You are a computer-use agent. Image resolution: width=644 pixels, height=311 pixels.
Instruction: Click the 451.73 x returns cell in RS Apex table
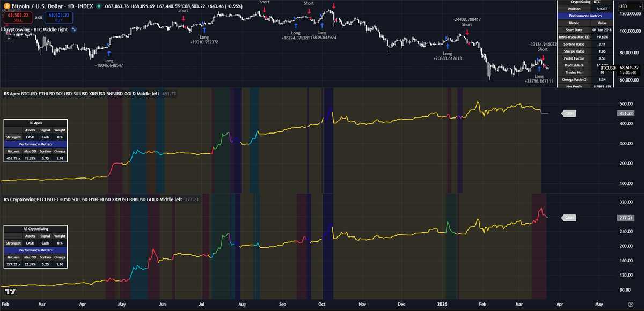pyautogui.click(x=13, y=158)
